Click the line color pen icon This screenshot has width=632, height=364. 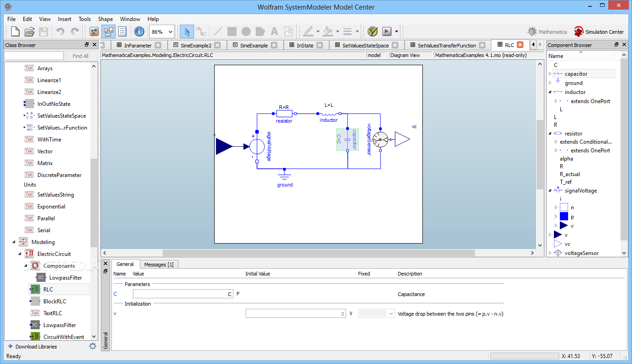click(x=308, y=31)
